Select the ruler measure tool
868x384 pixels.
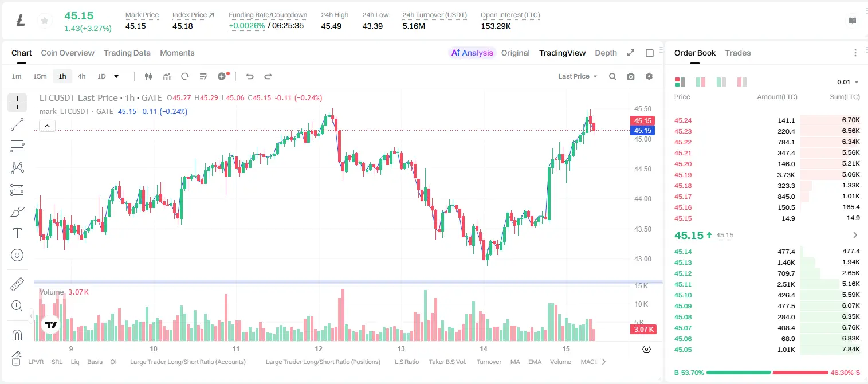pyautogui.click(x=17, y=284)
